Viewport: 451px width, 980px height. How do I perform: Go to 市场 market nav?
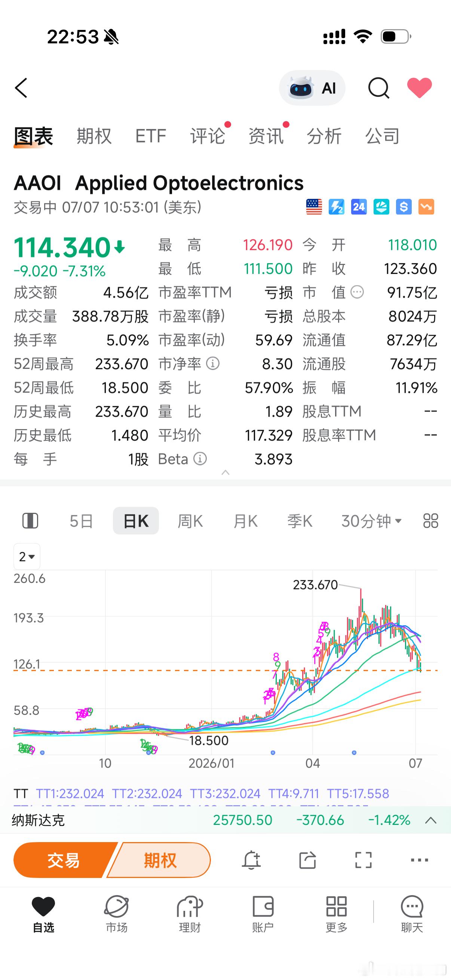pos(116,914)
